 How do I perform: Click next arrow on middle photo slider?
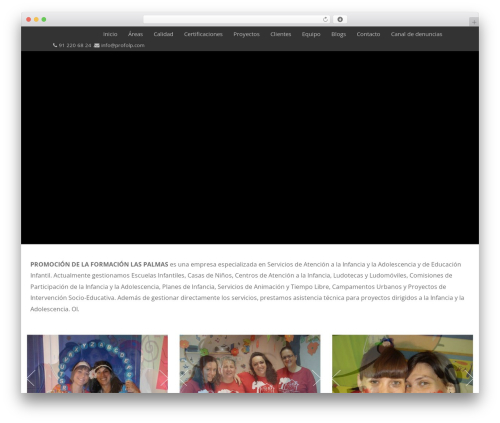pyautogui.click(x=316, y=378)
